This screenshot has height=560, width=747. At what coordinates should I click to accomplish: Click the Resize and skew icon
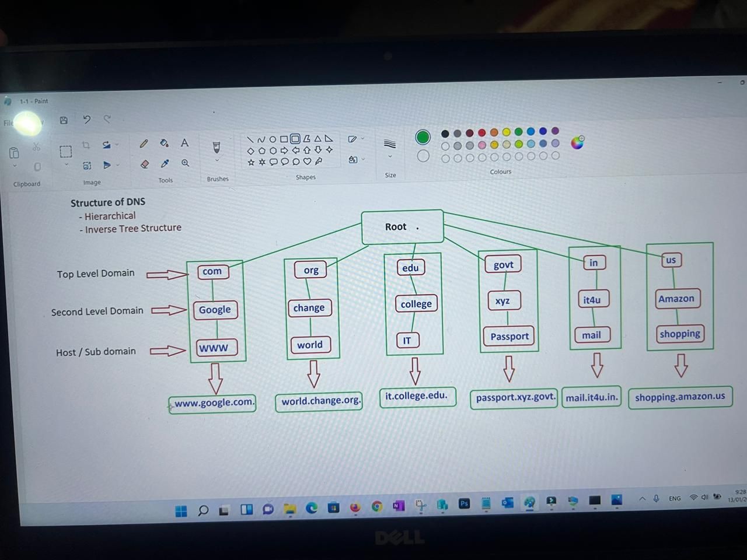pos(87,166)
